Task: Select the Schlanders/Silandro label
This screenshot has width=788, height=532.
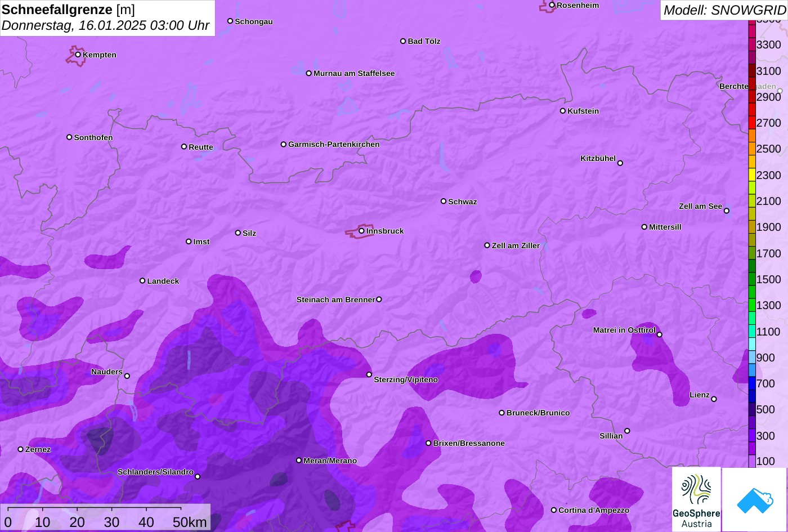Action: pos(155,472)
